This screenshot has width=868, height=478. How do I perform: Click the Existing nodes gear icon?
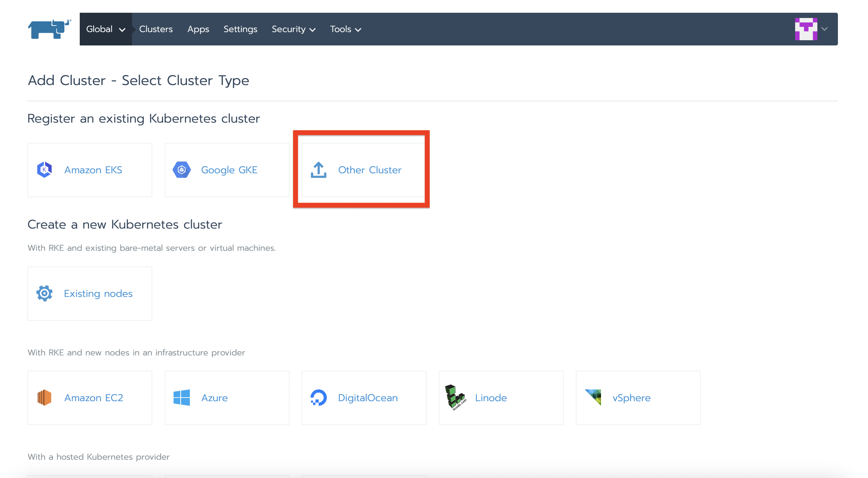coord(44,293)
